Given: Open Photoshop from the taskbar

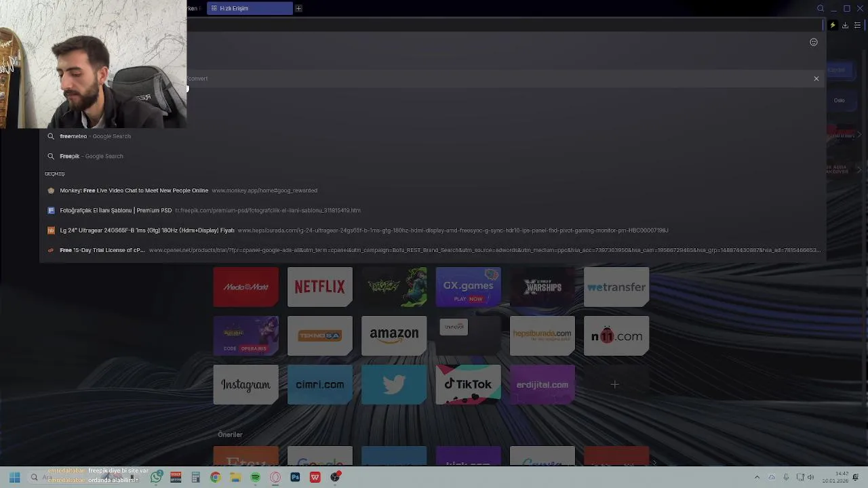Looking at the screenshot, I should click(295, 477).
